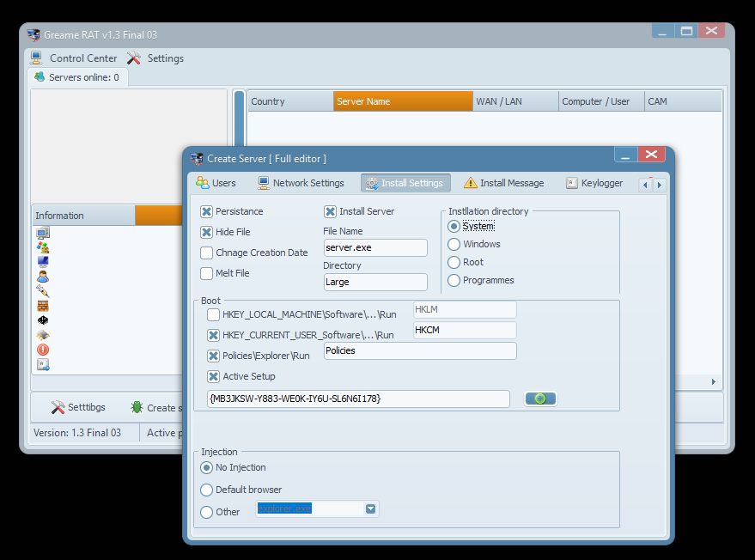The height and width of the screenshot is (560, 755).
Task: Toggle the Install Server checkbox
Action: 331,211
